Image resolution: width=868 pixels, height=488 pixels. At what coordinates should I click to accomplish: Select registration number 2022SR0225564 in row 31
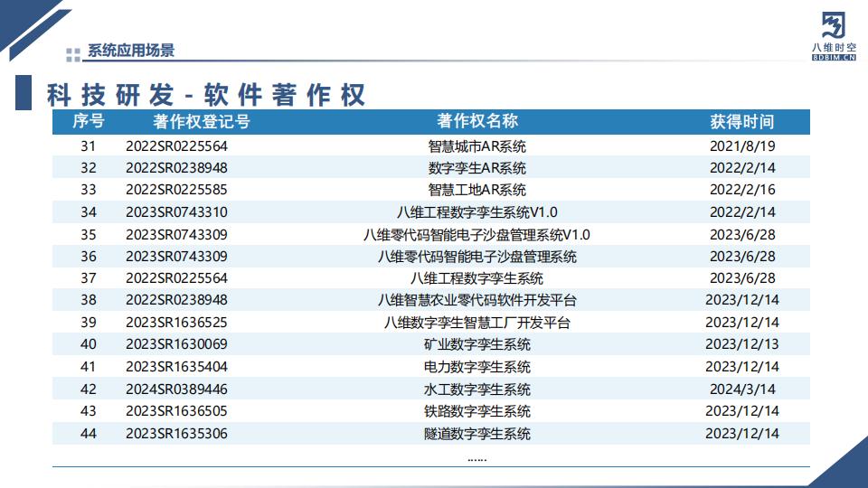[176, 146]
